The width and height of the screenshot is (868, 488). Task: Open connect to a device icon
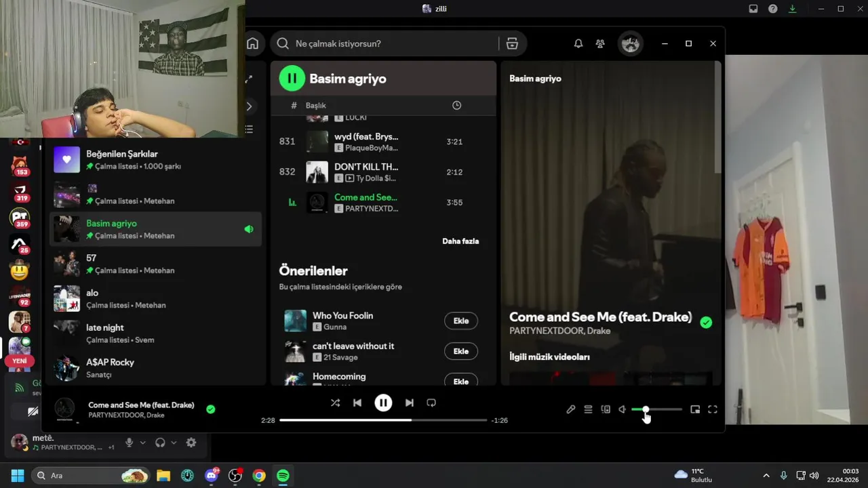(606, 409)
